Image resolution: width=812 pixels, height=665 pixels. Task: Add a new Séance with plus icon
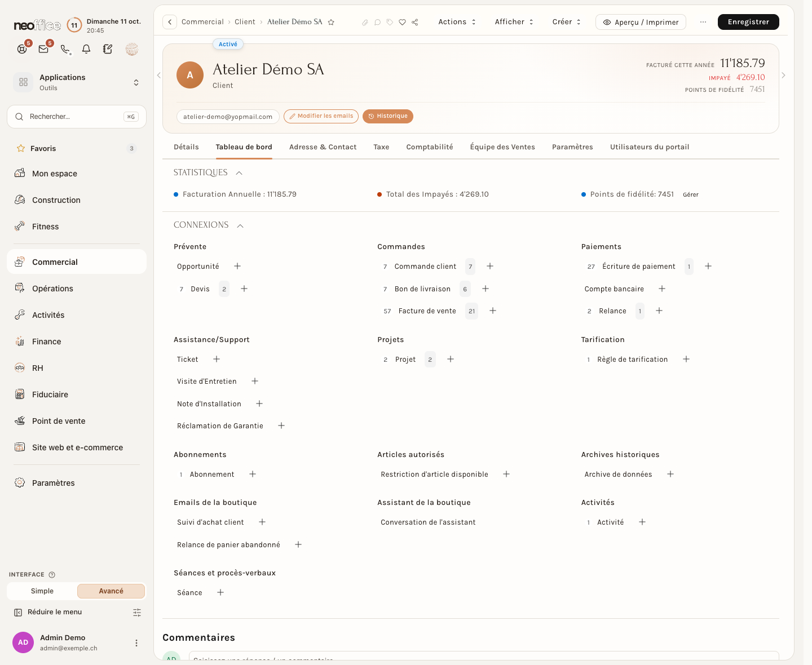pos(220,592)
